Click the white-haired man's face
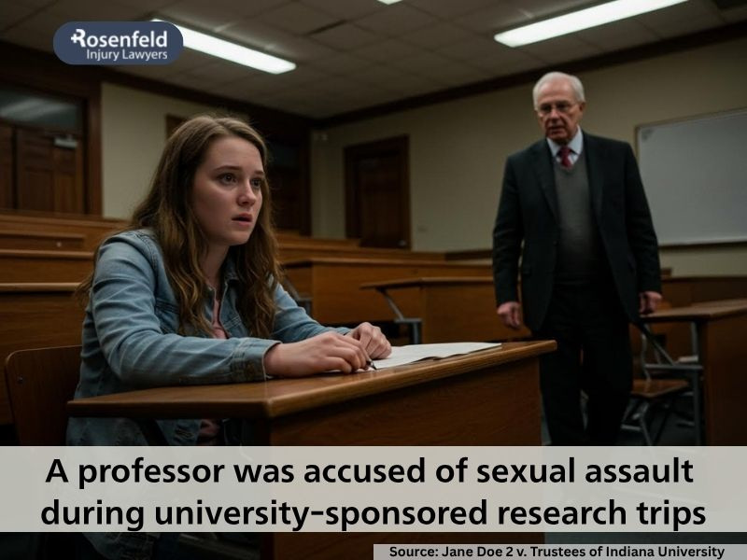 coord(558,113)
